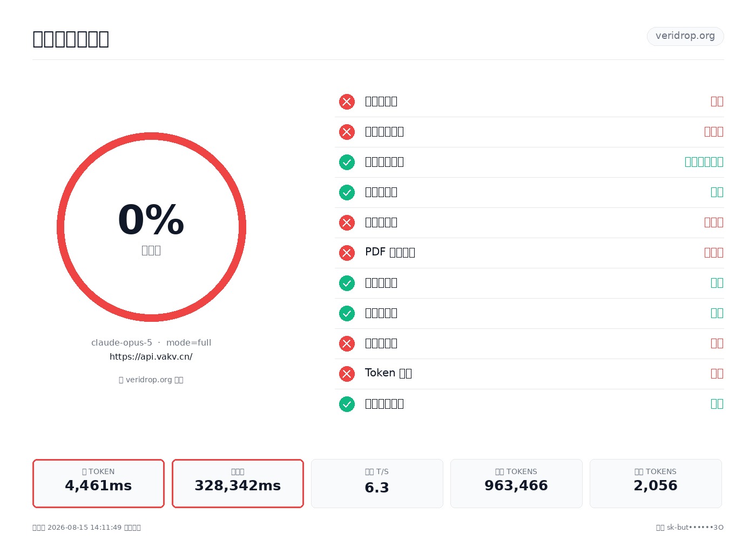This screenshot has height=540, width=756.
Task: Select the green check icon in last checklist row
Action: (347, 404)
